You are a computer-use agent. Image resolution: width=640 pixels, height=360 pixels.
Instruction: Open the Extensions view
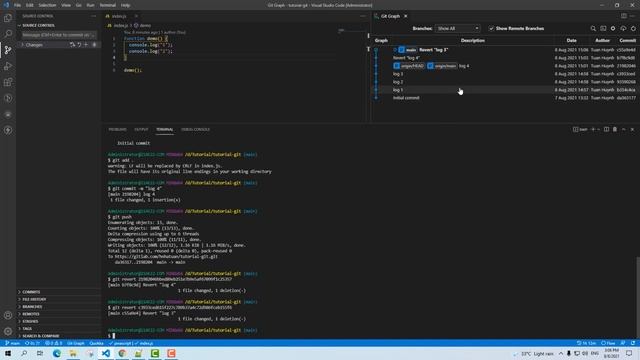coord(8,82)
